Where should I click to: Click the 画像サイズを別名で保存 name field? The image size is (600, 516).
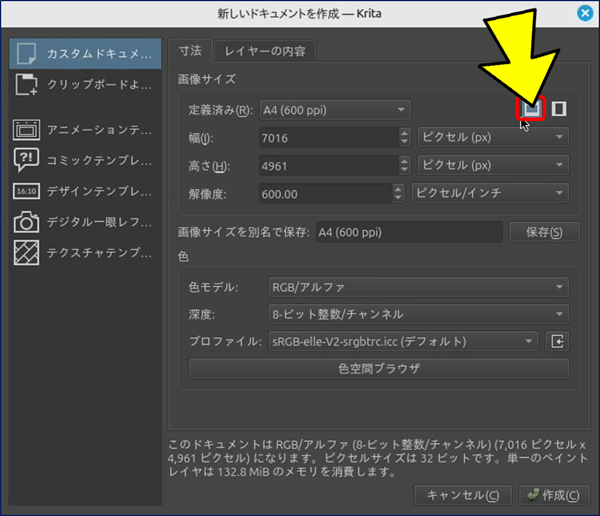point(408,233)
